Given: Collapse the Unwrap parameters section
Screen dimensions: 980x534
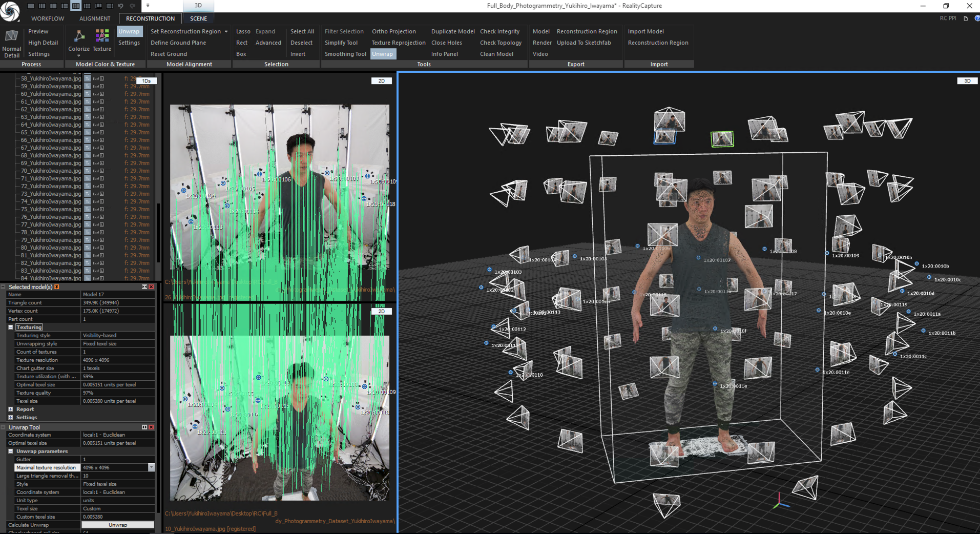Looking at the screenshot, I should (11, 451).
